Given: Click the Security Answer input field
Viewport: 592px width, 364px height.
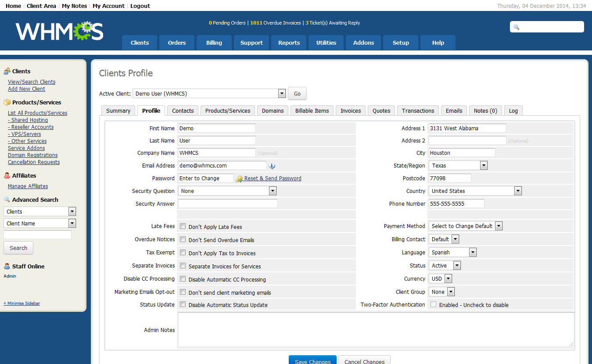Looking at the screenshot, I should pos(228,203).
